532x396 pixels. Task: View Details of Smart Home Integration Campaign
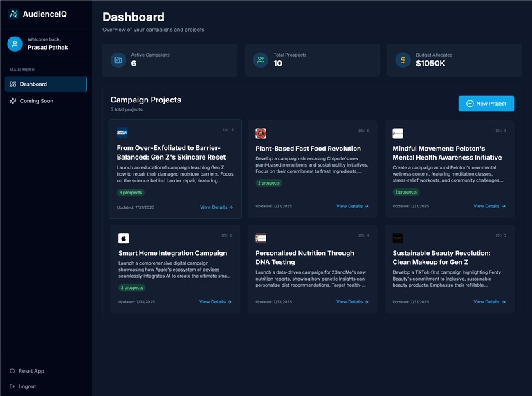pos(215,302)
